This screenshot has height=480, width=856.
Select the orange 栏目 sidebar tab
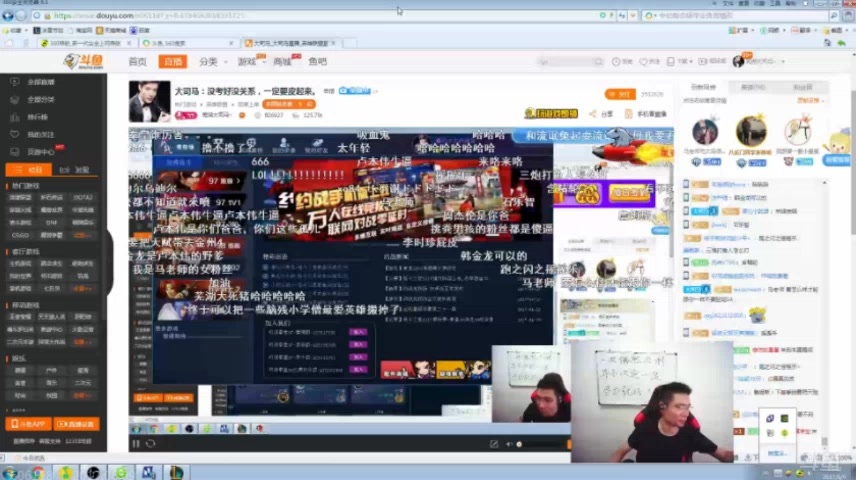coord(28,170)
